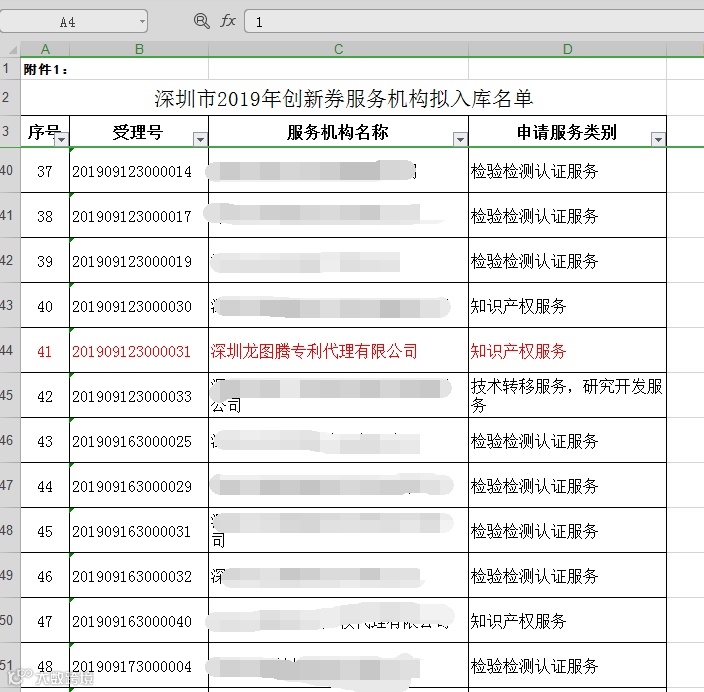Image resolution: width=704 pixels, height=692 pixels.
Task: Select row header 1
Action: (x=10, y=69)
